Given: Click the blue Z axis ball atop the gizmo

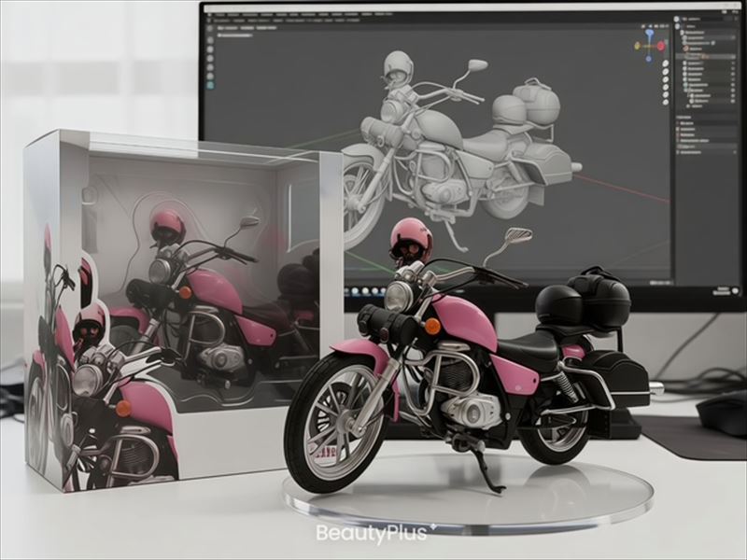Looking at the screenshot, I should point(649,33).
